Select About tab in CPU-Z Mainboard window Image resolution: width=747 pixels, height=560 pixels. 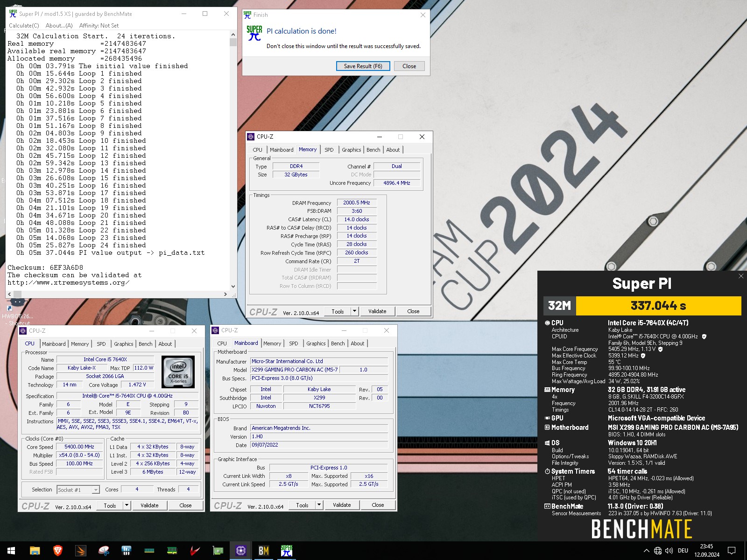(x=357, y=343)
